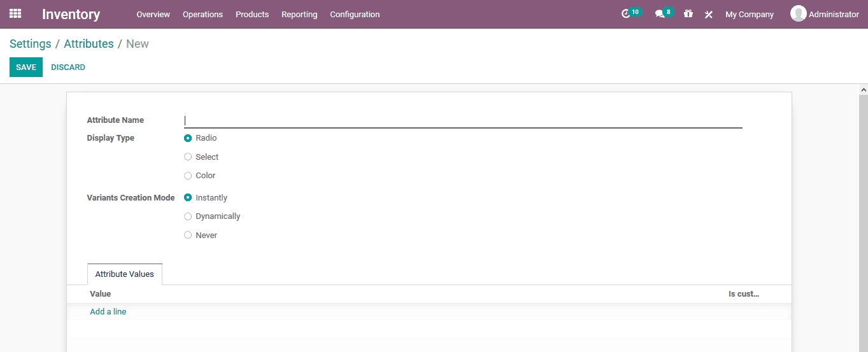The height and width of the screenshot is (352, 868).
Task: Click the gift box icon
Action: [x=688, y=14]
